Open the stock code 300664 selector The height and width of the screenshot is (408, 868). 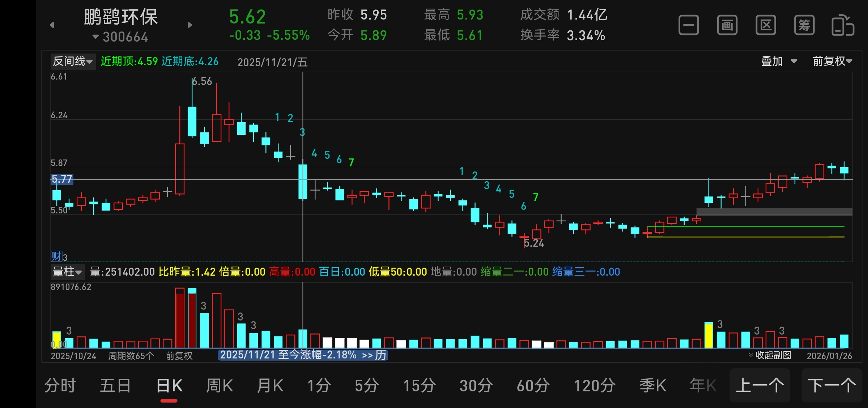121,37
